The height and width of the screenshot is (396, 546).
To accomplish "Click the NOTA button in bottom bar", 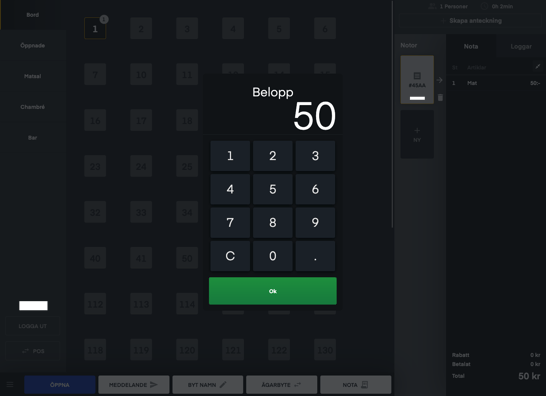I will pyautogui.click(x=356, y=385).
